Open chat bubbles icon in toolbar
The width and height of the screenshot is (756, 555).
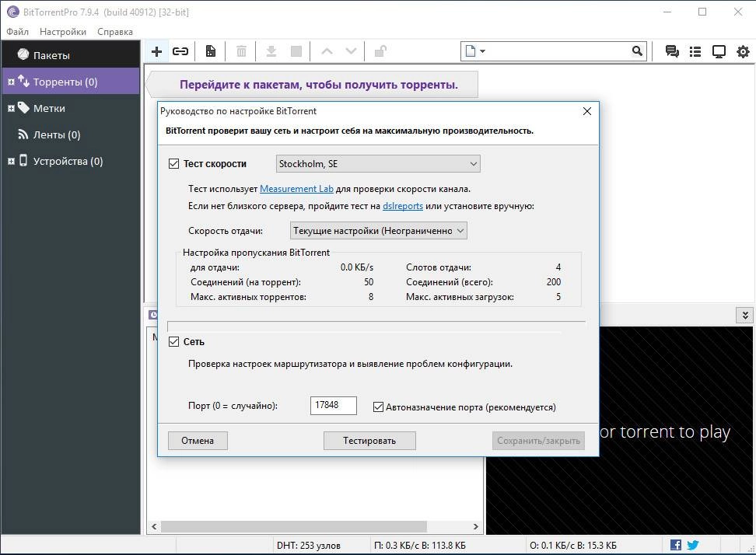(672, 51)
